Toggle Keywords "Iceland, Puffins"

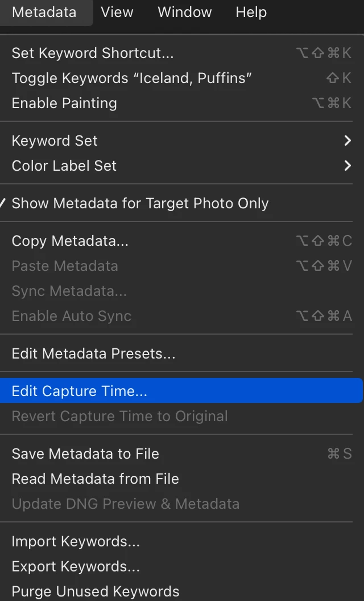131,78
